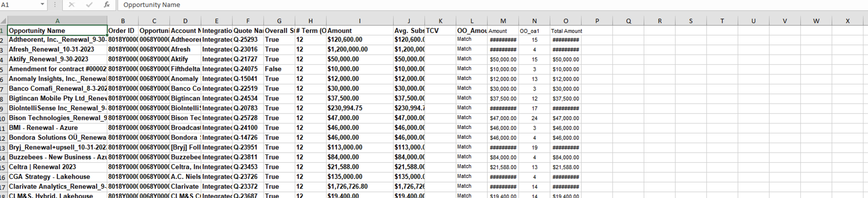The image size is (868, 198).
Task: Select account cell 'A.C. Niels'
Action: click(185, 177)
